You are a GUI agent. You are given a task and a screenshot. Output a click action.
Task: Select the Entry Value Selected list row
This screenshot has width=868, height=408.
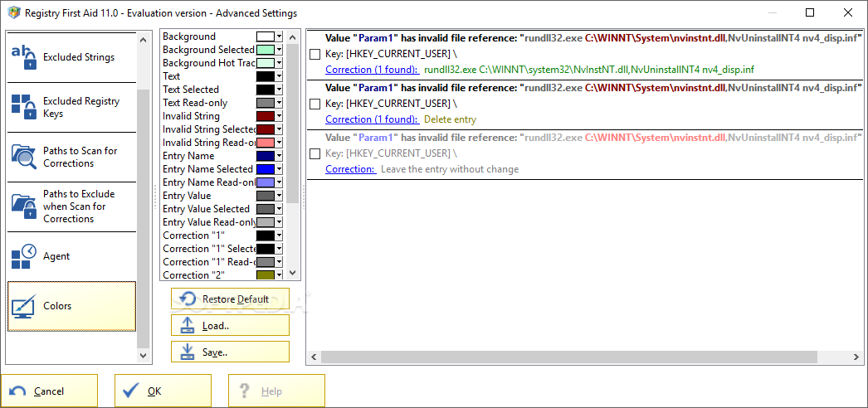[222, 209]
